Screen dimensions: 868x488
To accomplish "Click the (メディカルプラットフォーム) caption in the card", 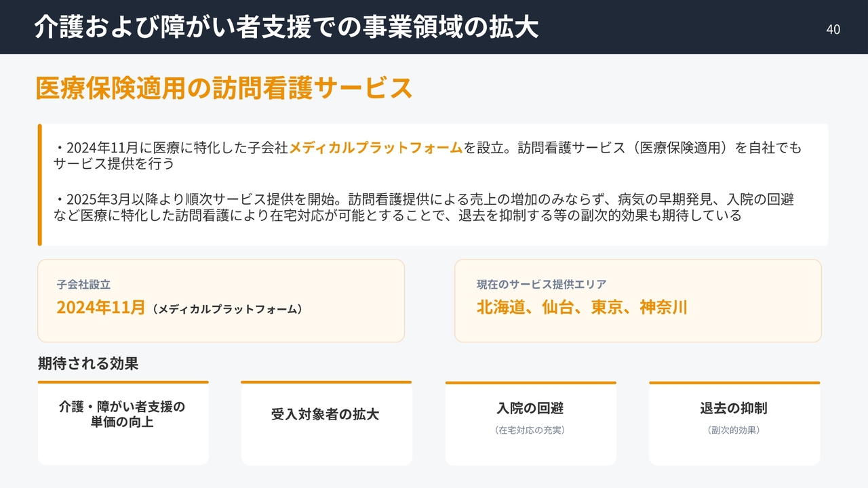I will (226, 309).
